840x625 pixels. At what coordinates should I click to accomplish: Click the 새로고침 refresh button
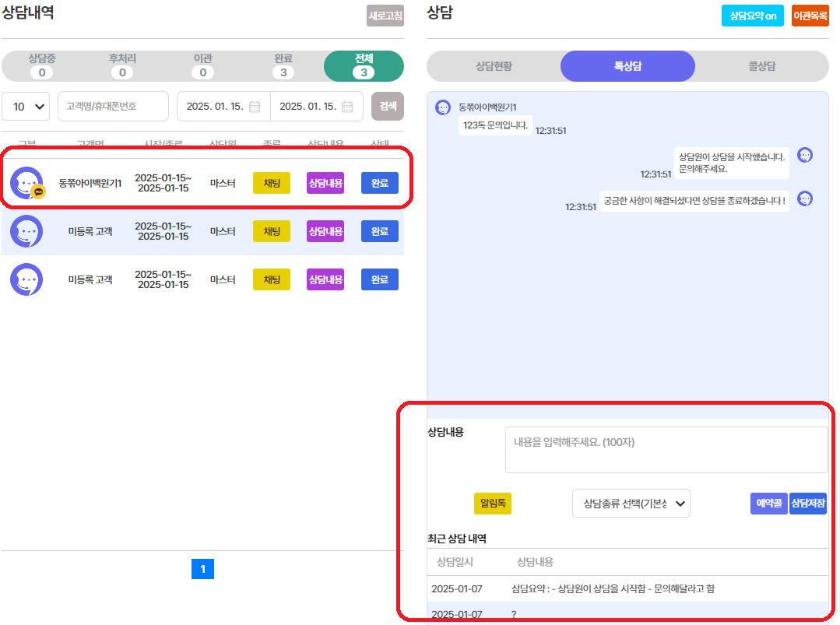coord(385,16)
